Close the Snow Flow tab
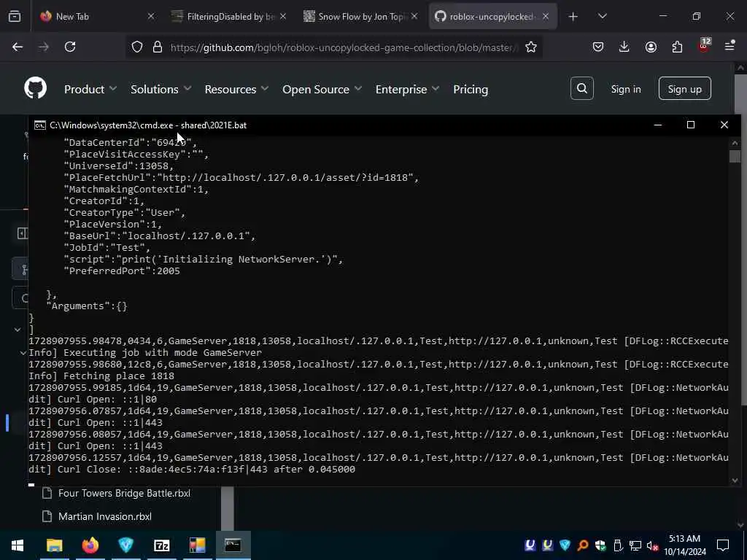Image resolution: width=747 pixels, height=560 pixels. (414, 16)
